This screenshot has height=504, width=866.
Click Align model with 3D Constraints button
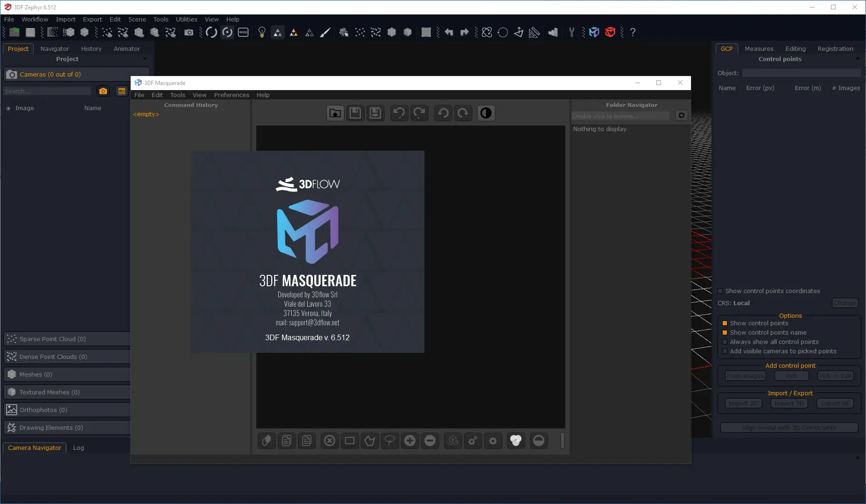coord(789,427)
